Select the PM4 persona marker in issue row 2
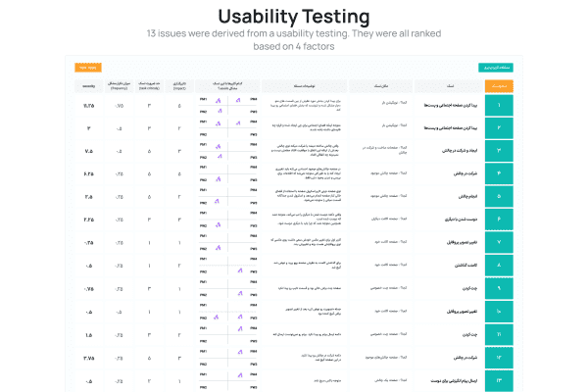588x392 pixels. [238, 123]
